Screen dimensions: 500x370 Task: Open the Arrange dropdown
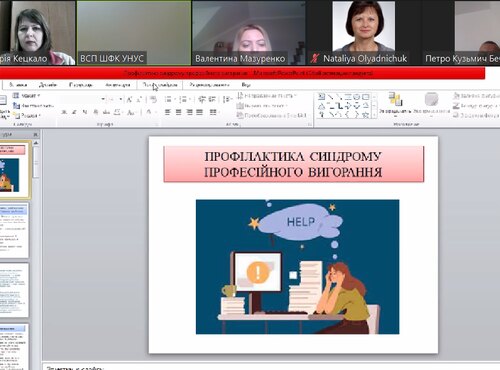(x=395, y=104)
